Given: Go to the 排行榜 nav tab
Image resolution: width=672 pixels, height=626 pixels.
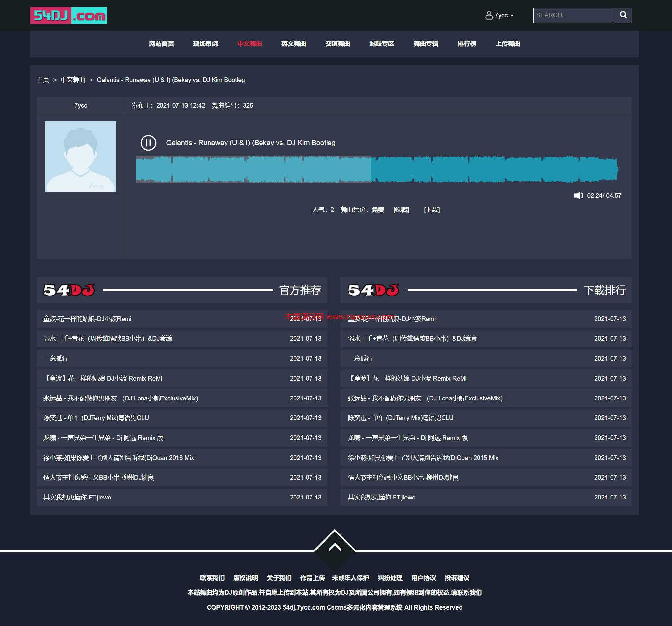Looking at the screenshot, I should pyautogui.click(x=466, y=43).
